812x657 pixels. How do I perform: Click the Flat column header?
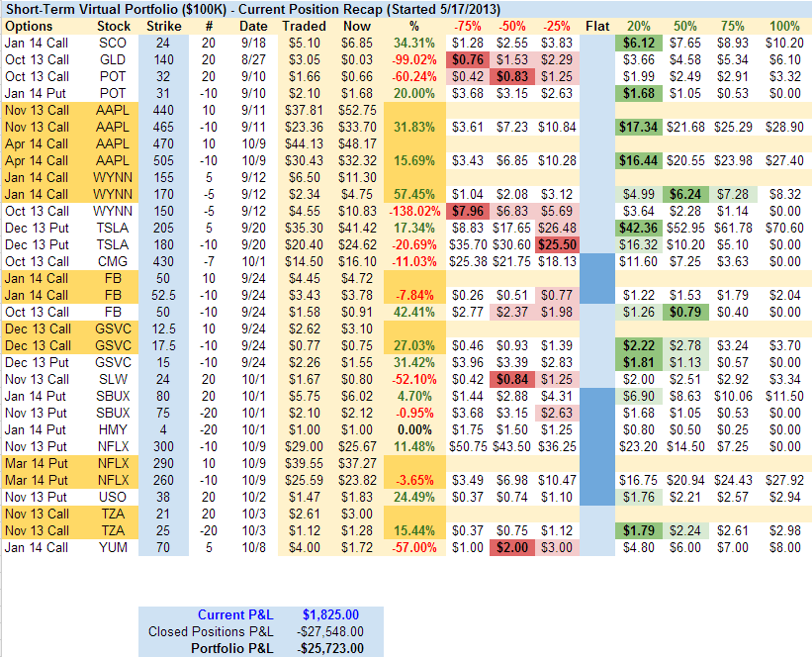[596, 26]
